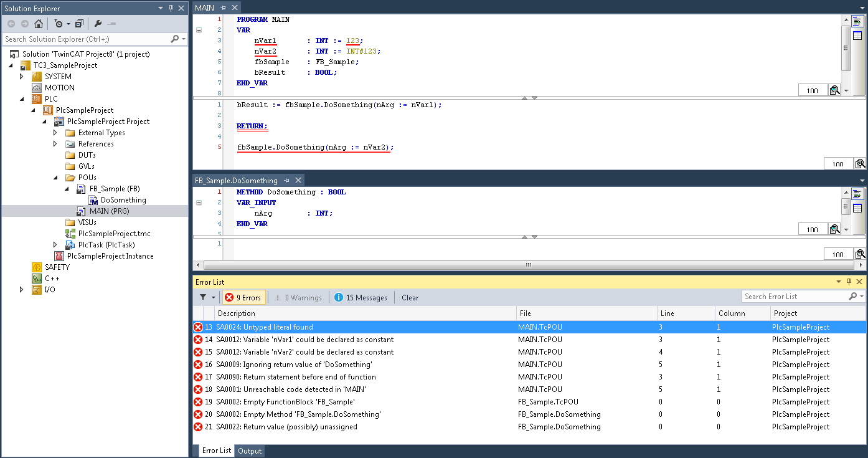
Task: Toggle the 0 Warnings filter button
Action: (298, 298)
